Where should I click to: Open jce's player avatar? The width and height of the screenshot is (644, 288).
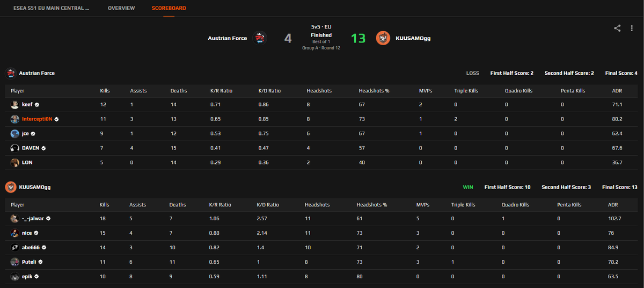(x=14, y=133)
